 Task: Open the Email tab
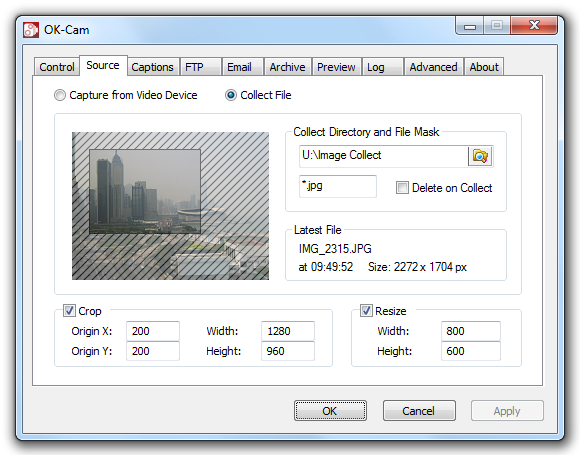243,67
